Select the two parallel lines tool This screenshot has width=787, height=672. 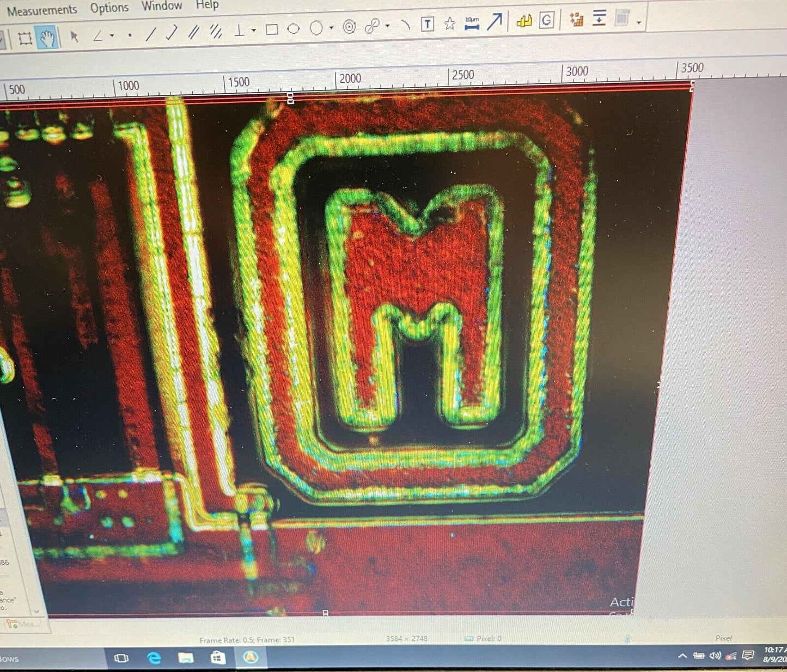pos(193,33)
